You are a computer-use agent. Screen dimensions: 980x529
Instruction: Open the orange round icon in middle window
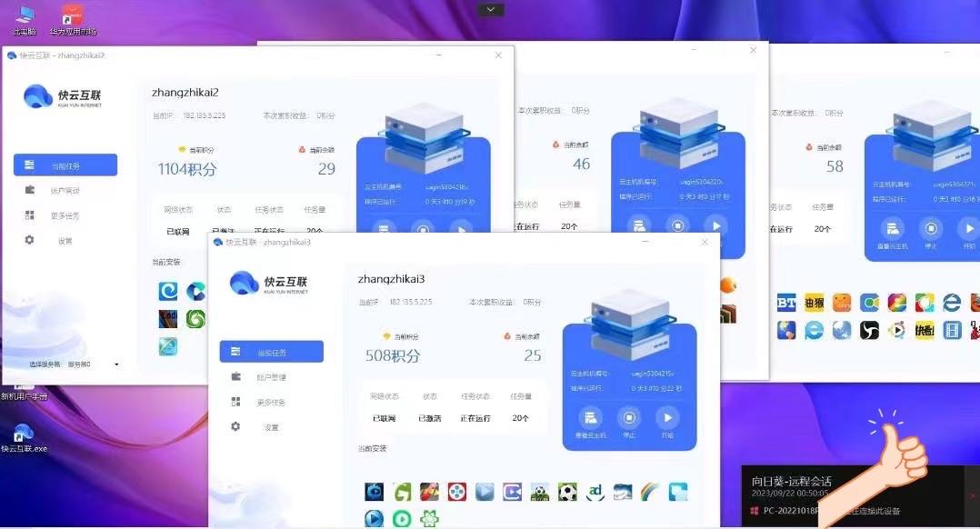click(x=728, y=285)
